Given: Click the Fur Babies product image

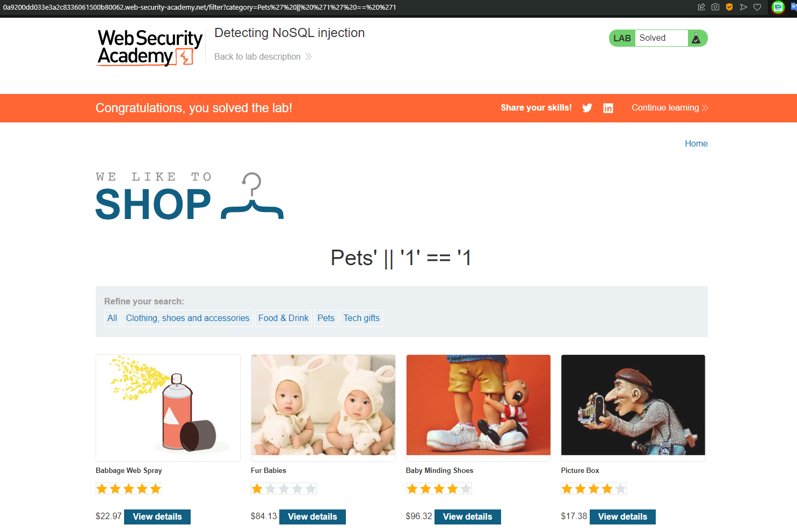Looking at the screenshot, I should 323,405.
